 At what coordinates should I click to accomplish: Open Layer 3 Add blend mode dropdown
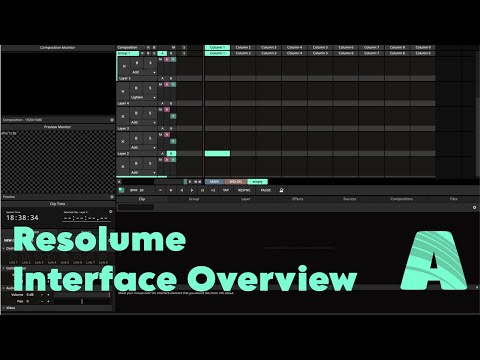tap(143, 122)
